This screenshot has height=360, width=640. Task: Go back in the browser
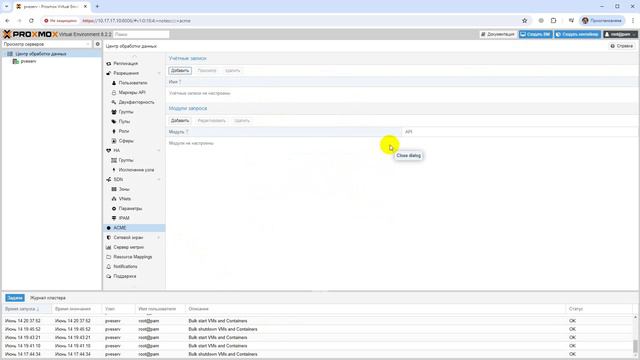coord(7,20)
